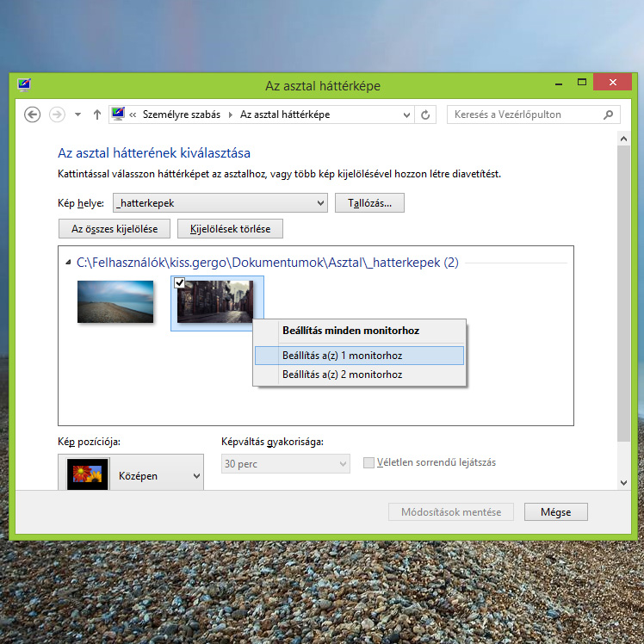Toggle Véletlen sorrendű lejátszás checkbox
Viewport: 644px width, 644px height.
(369, 463)
